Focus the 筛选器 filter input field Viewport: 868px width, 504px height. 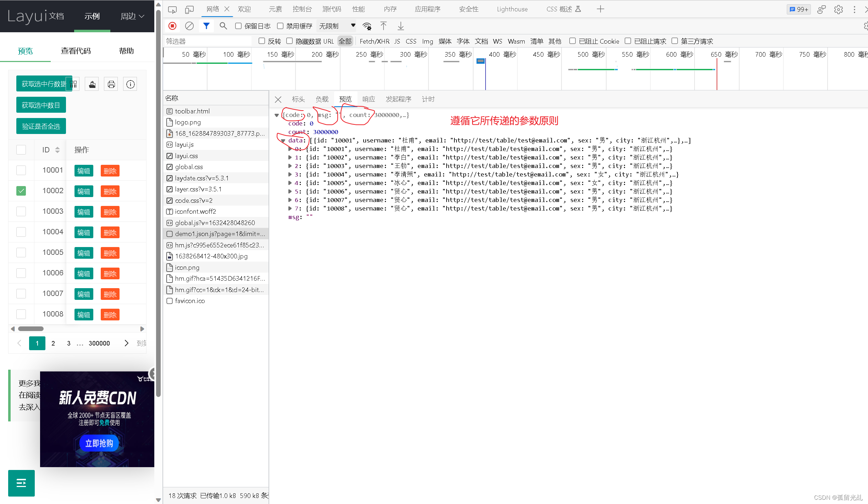coord(208,41)
